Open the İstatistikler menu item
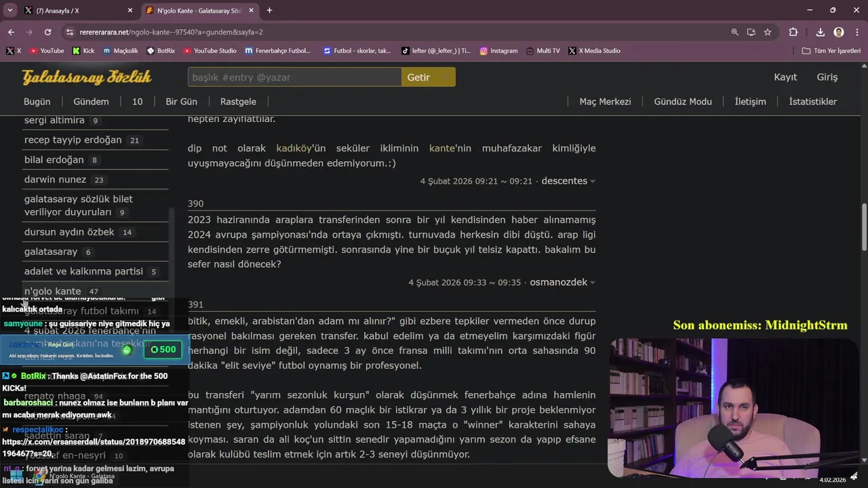This screenshot has height=488, width=868. [x=812, y=102]
